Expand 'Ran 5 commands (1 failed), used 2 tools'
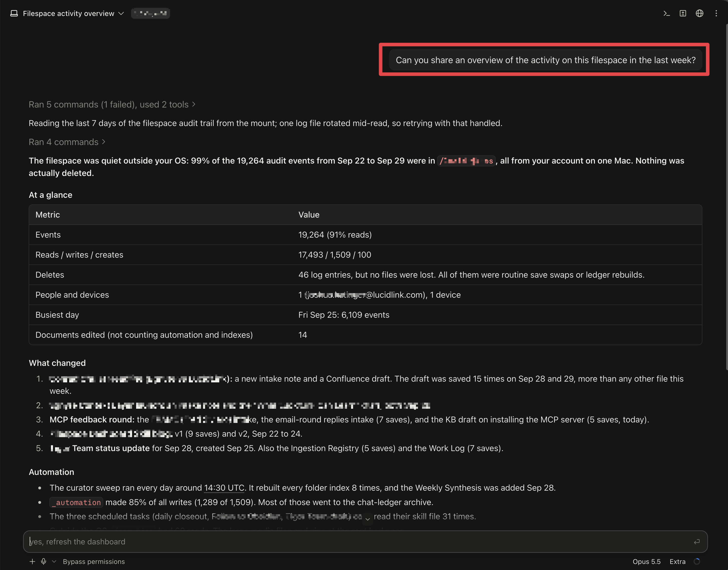This screenshot has height=570, width=728. [112, 104]
